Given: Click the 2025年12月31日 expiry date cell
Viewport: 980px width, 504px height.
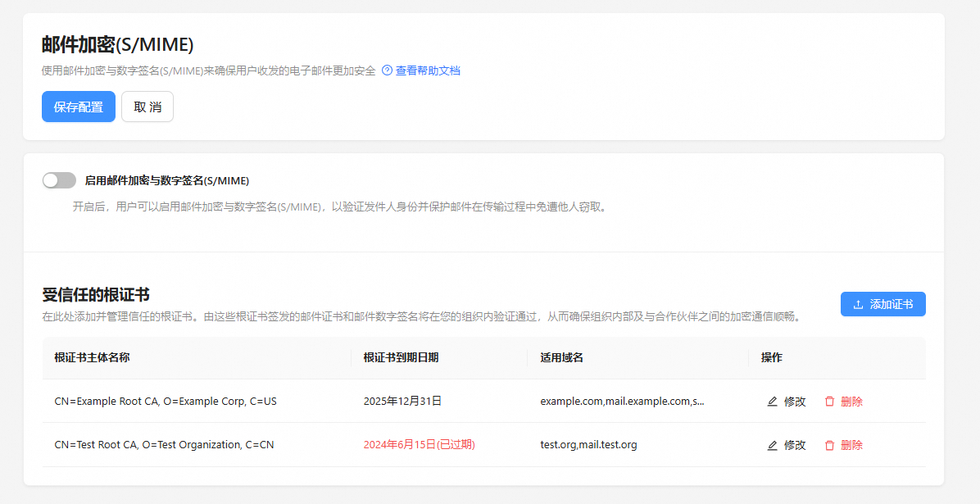Looking at the screenshot, I should 402,402.
